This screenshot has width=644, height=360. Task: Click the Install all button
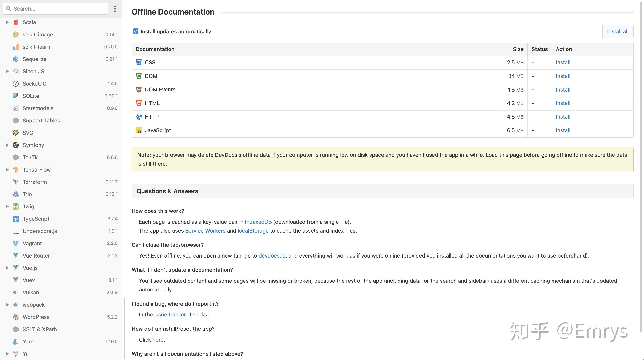pyautogui.click(x=617, y=31)
